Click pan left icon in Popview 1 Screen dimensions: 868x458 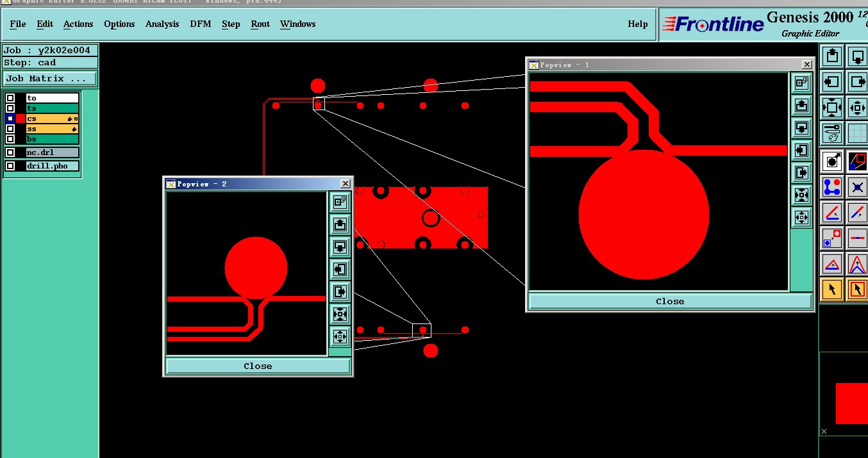coord(801,150)
